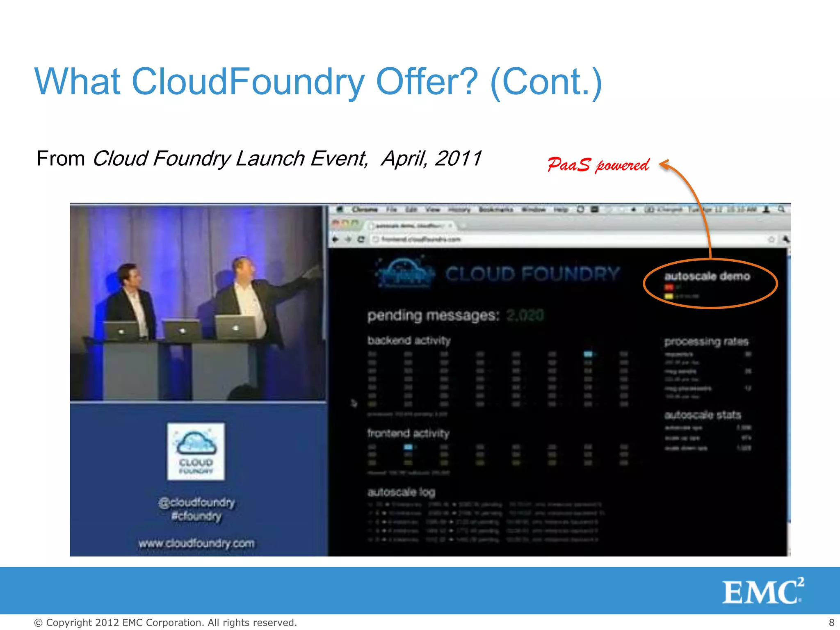Screen dimensions: 840x630
Task: Click the www.cloudfoundry.com link
Action: tap(196, 543)
